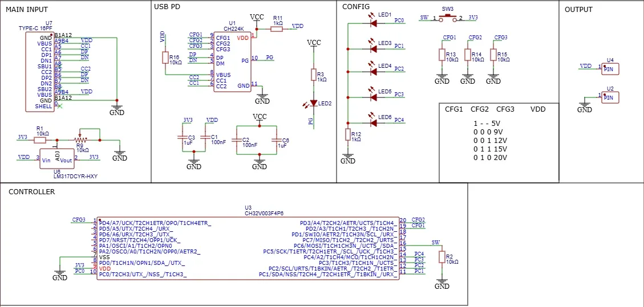Select the LED5 symbol connected to PC3
The width and height of the screenshot is (644, 307).
(x=374, y=97)
